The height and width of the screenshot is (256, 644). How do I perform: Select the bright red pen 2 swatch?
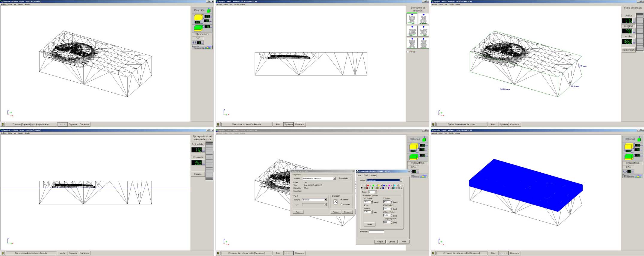click(368, 186)
